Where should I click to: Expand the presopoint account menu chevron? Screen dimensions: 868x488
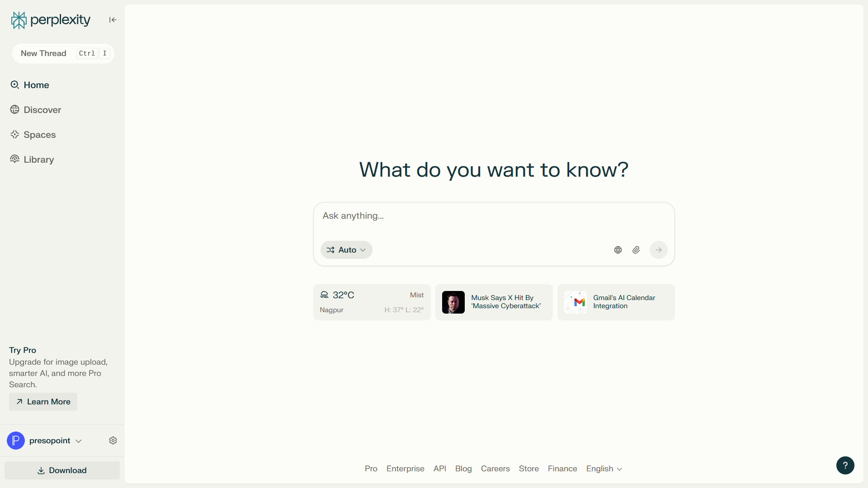tap(79, 441)
